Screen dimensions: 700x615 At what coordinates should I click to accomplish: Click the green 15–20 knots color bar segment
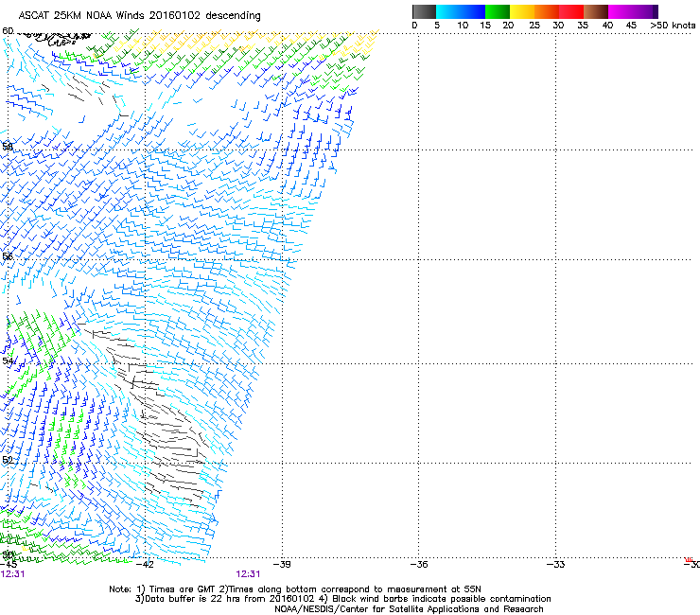[498, 11]
